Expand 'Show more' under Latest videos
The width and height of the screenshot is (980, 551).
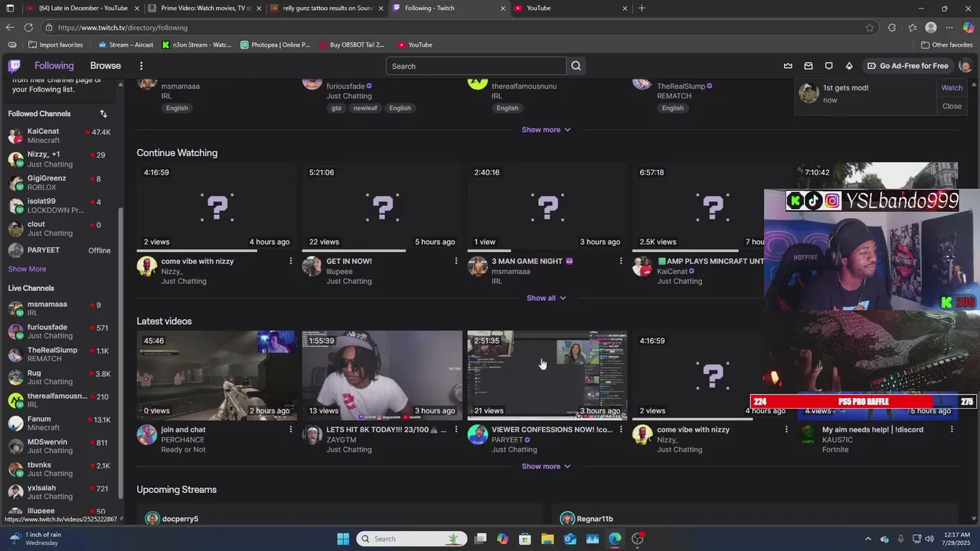click(x=546, y=466)
